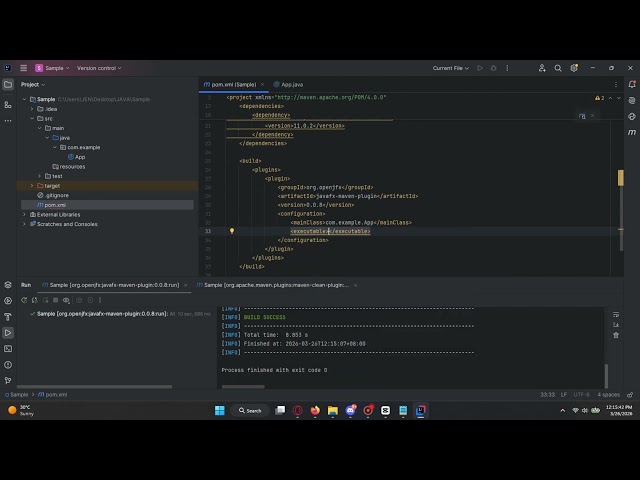The width and height of the screenshot is (640, 480).
Task: Close the pom.xml editor tab
Action: 262,84
